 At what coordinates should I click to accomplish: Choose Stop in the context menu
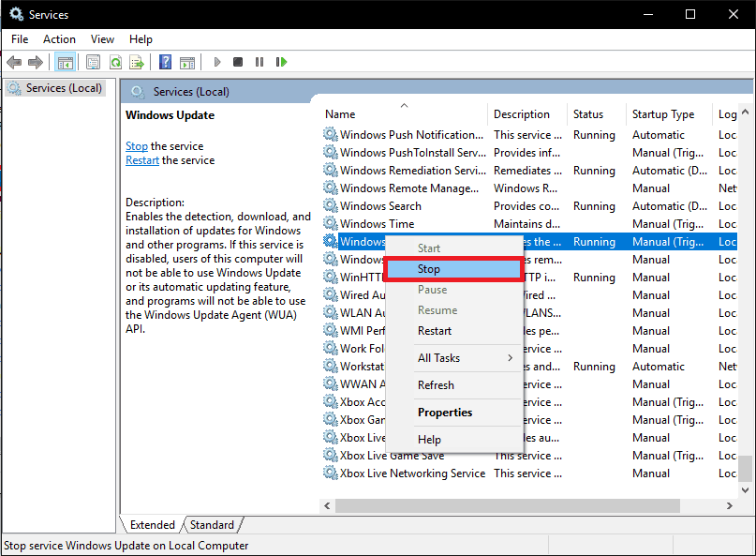point(453,269)
